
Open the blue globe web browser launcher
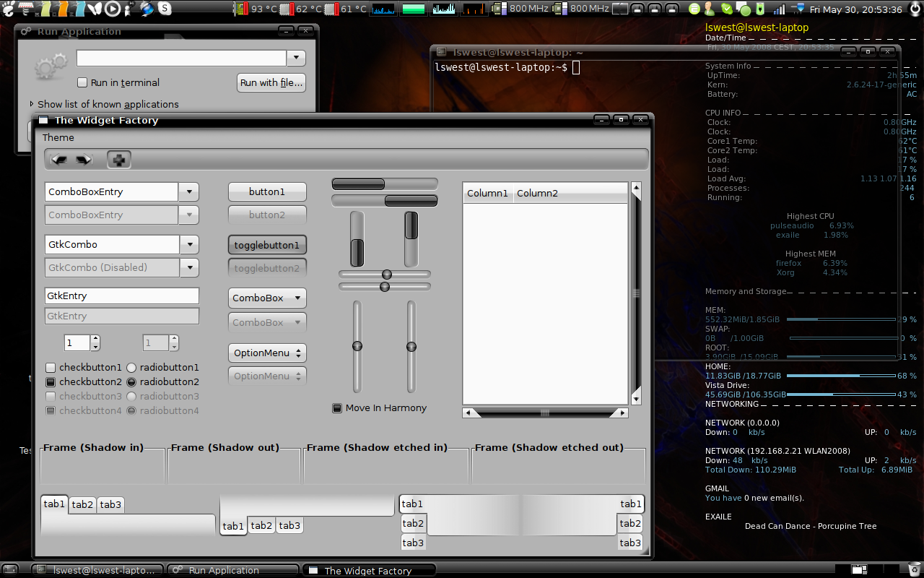147,9
